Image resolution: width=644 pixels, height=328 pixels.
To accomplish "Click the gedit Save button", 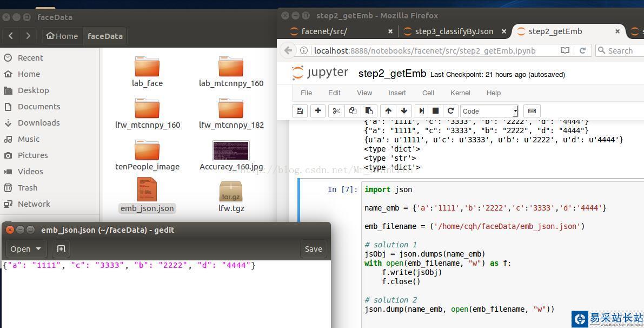I will tap(314, 248).
